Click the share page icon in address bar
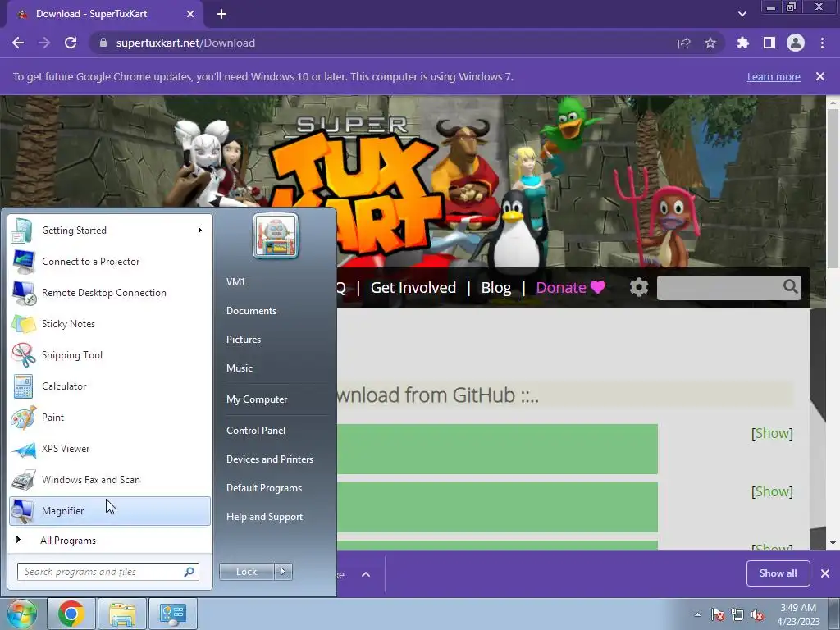The height and width of the screenshot is (630, 840). click(x=684, y=43)
